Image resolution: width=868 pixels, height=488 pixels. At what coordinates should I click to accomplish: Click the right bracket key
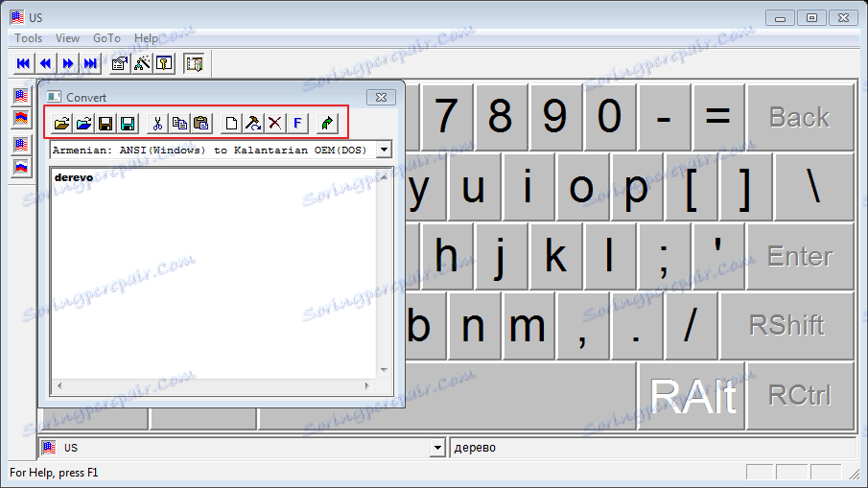(744, 187)
